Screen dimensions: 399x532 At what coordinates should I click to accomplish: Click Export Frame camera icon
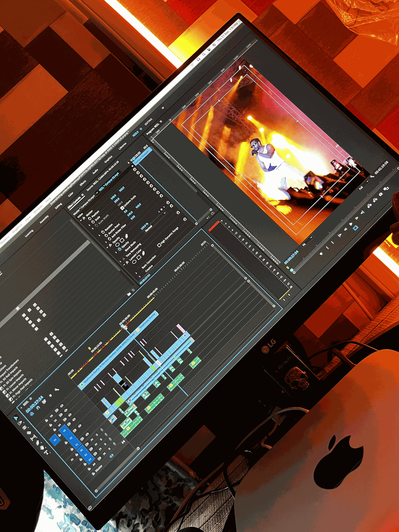[381, 195]
